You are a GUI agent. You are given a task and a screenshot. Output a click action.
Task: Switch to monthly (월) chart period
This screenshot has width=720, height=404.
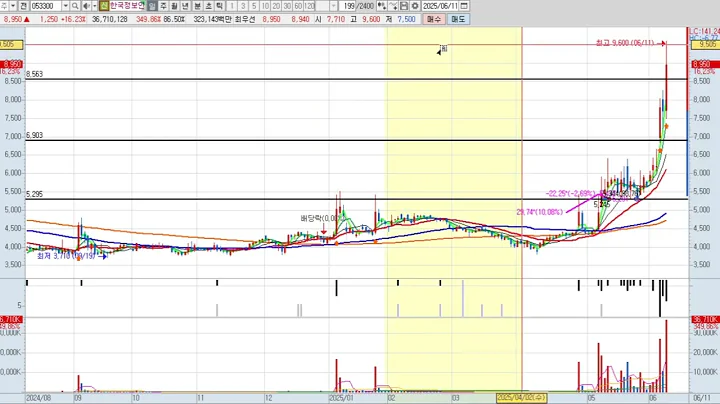174,6
